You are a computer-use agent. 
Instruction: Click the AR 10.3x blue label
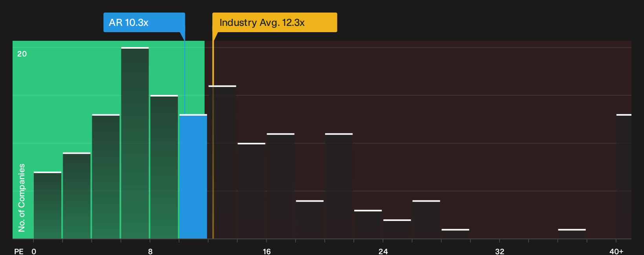144,22
